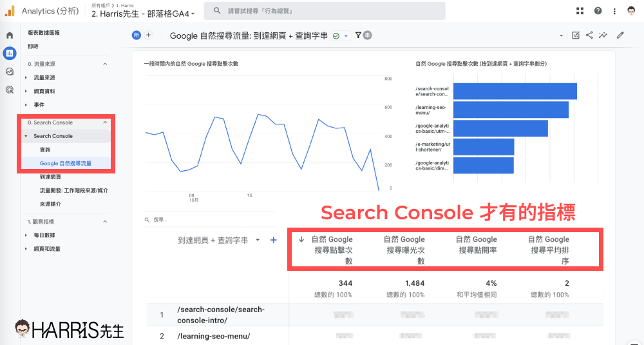Collapse the 0. 流量來源 section
The height and width of the screenshot is (345, 644).
[x=105, y=64]
